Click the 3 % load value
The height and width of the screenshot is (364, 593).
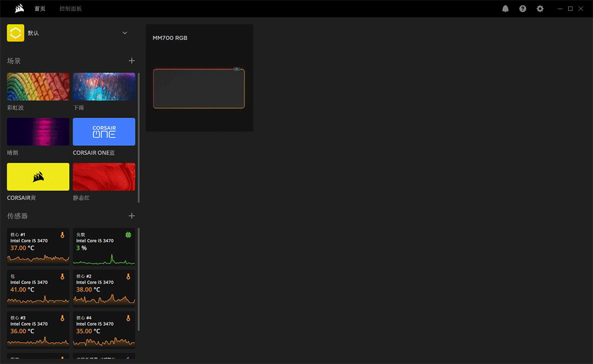(x=81, y=248)
